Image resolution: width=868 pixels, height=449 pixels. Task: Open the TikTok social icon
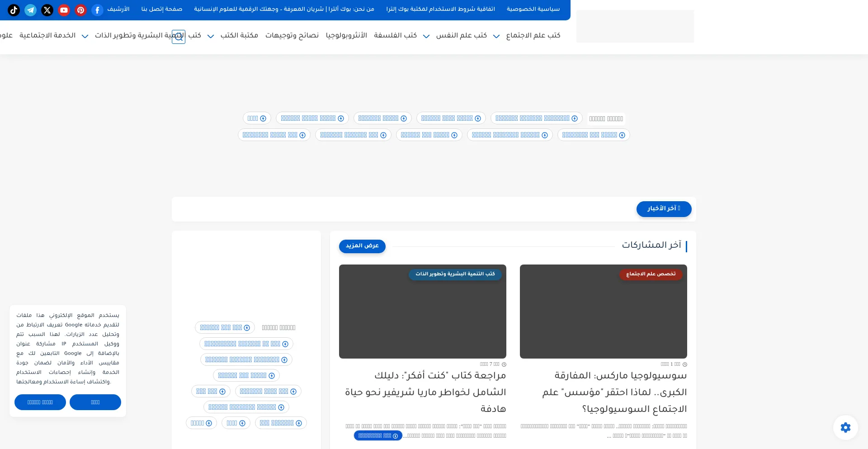[14, 10]
